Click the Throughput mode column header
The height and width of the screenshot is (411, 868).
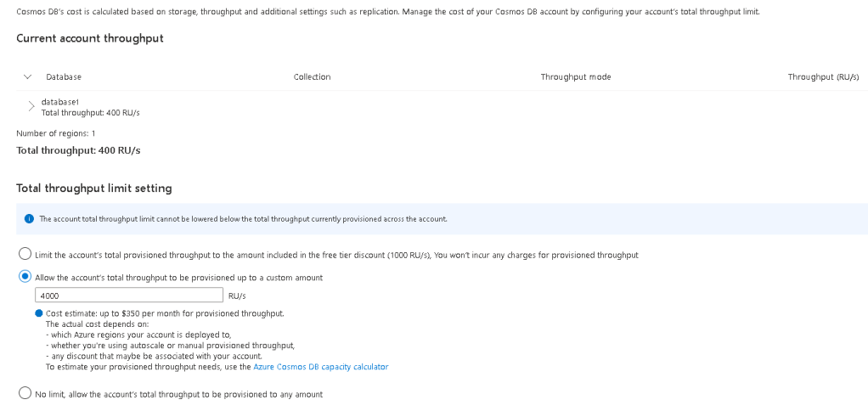coord(576,77)
